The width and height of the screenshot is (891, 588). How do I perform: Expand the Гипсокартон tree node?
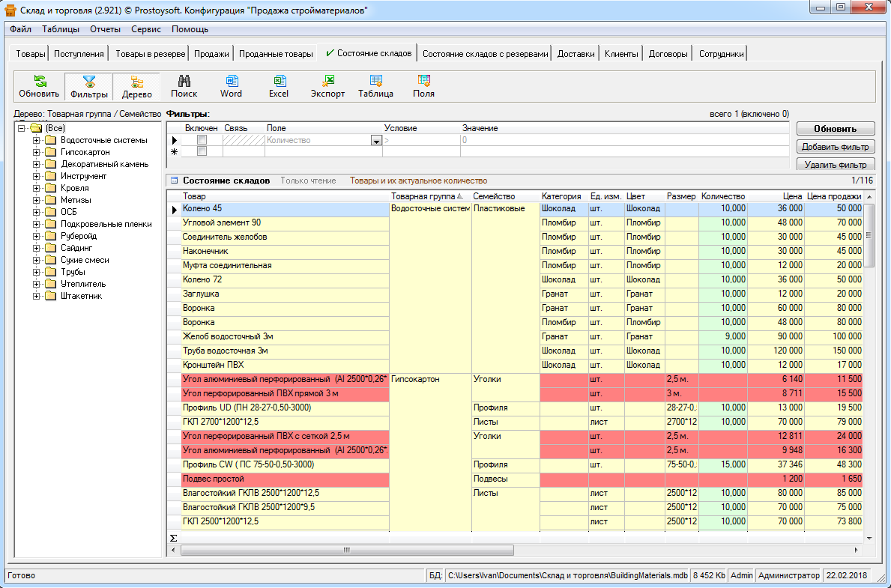pyautogui.click(x=36, y=152)
